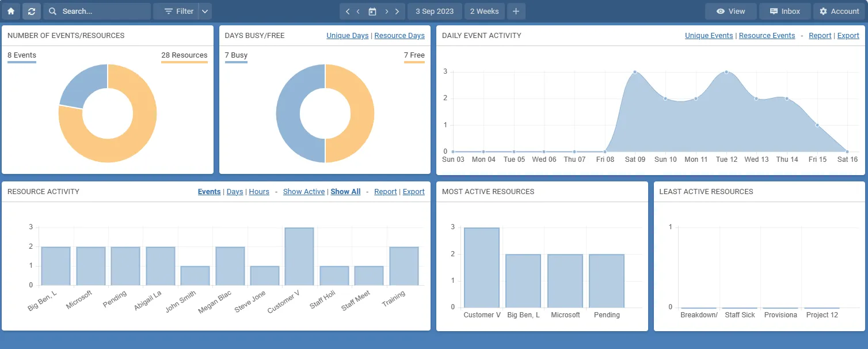Toggle the 7 Free legend item

[414, 56]
